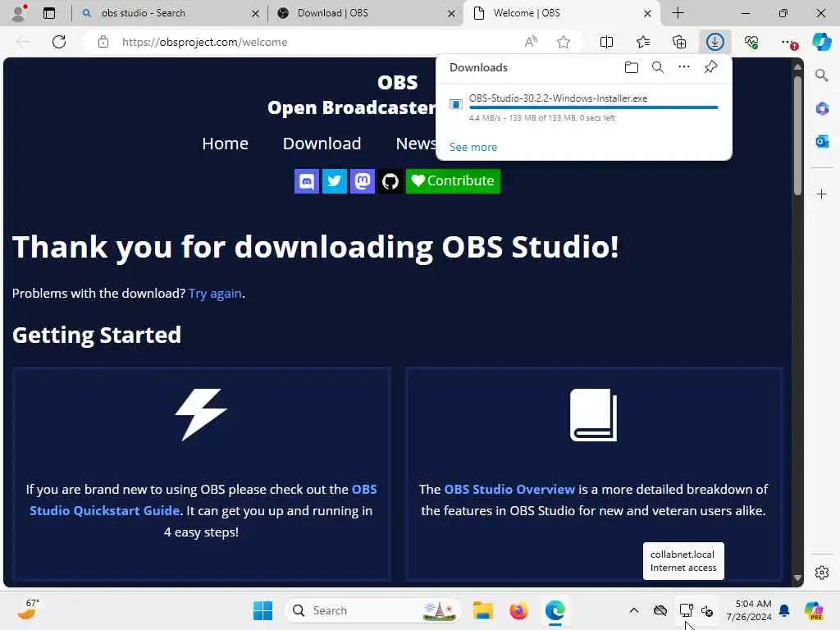Open Firefox from taskbar
This screenshot has width=840, height=630.
(518, 610)
